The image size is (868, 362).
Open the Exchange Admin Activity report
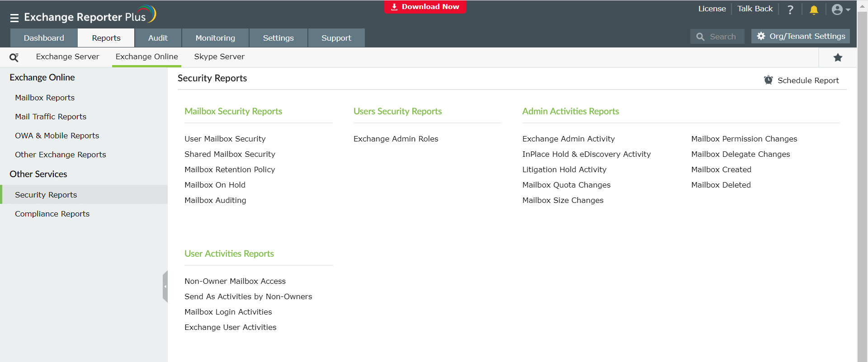click(569, 139)
